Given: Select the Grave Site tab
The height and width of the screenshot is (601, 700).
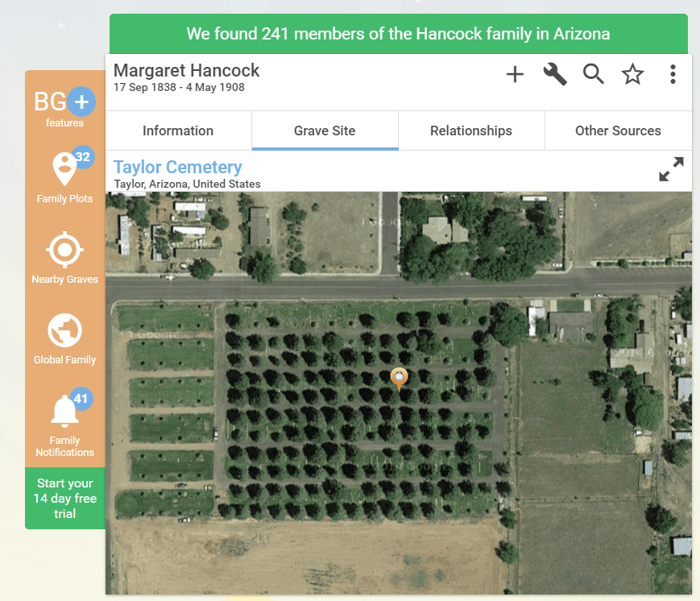Looking at the screenshot, I should tap(325, 131).
